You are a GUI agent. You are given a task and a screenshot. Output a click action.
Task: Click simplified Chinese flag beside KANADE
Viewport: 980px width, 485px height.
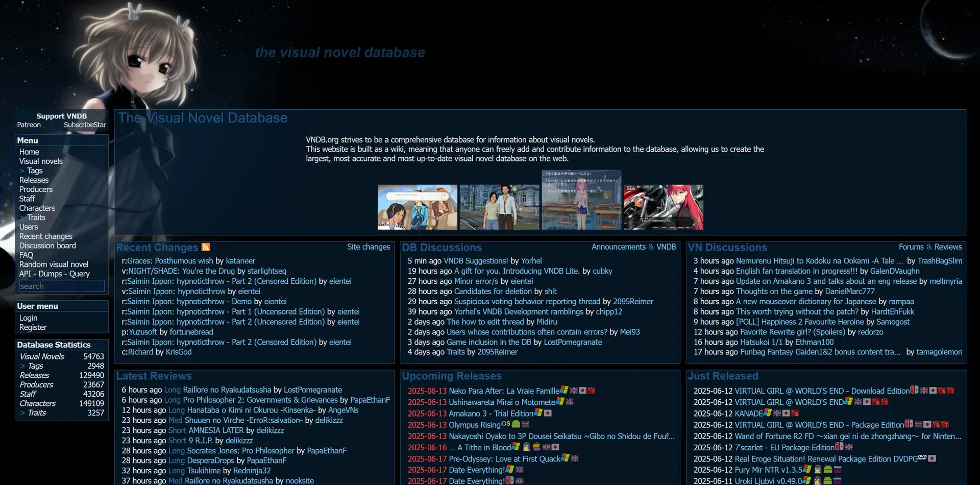point(795,413)
